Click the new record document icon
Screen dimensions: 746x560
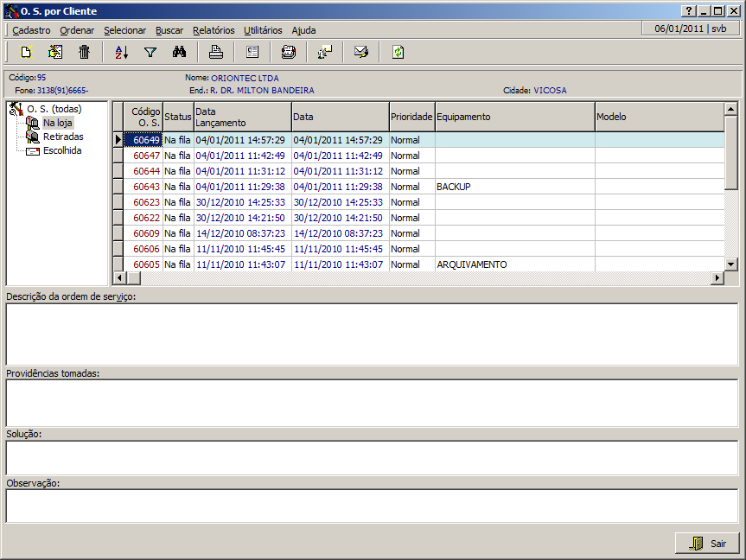coord(26,52)
